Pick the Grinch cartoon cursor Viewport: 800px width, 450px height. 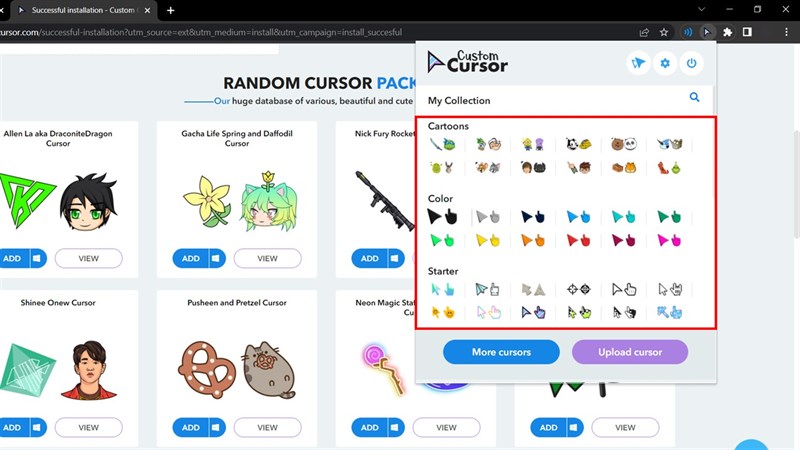(x=669, y=167)
